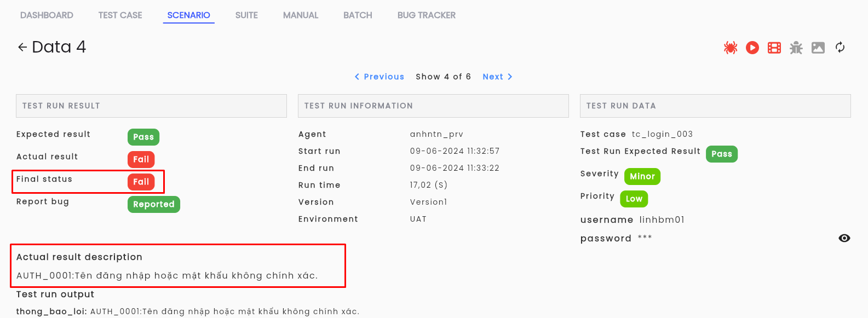This screenshot has width=868, height=318.
Task: Go to the Previous test run
Action: coord(379,77)
